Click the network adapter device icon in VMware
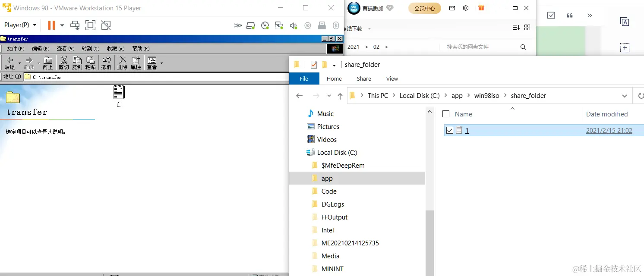The width and height of the screenshot is (644, 276). [279, 25]
